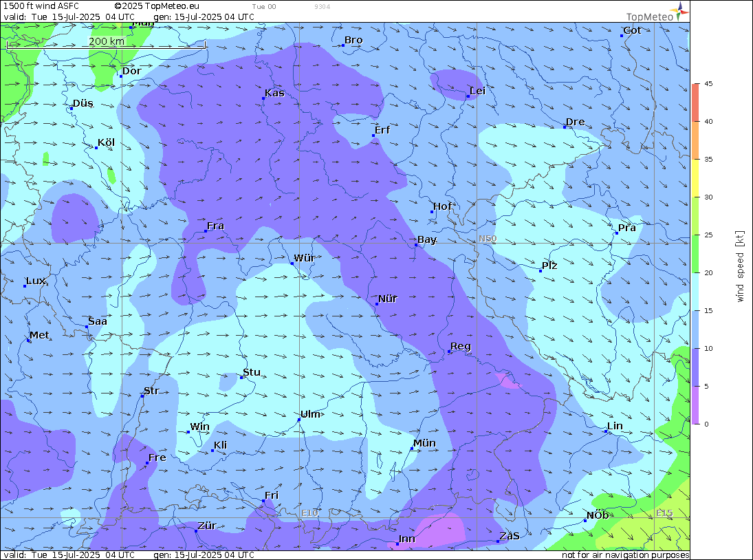Click the 'Lin' city label

tap(615, 426)
